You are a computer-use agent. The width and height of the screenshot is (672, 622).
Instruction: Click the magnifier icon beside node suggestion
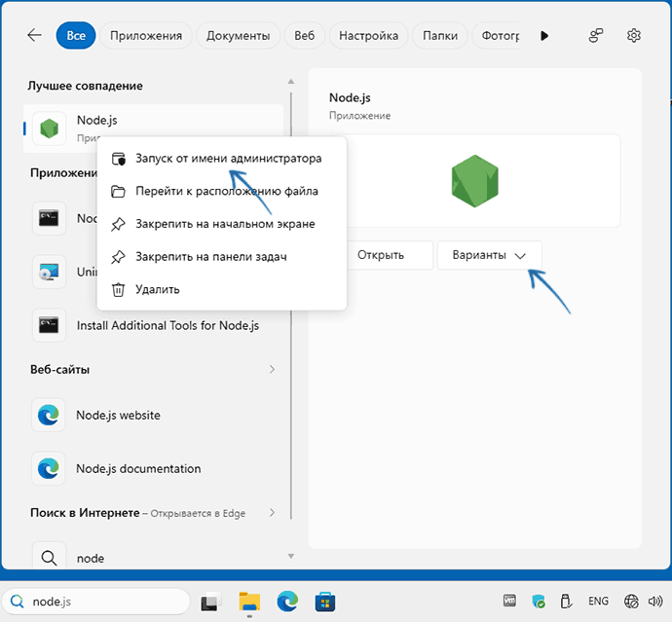(x=50, y=558)
